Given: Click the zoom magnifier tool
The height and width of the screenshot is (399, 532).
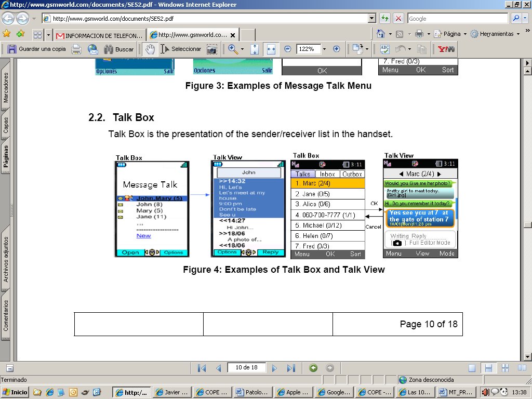Looking at the screenshot, I should (233, 49).
